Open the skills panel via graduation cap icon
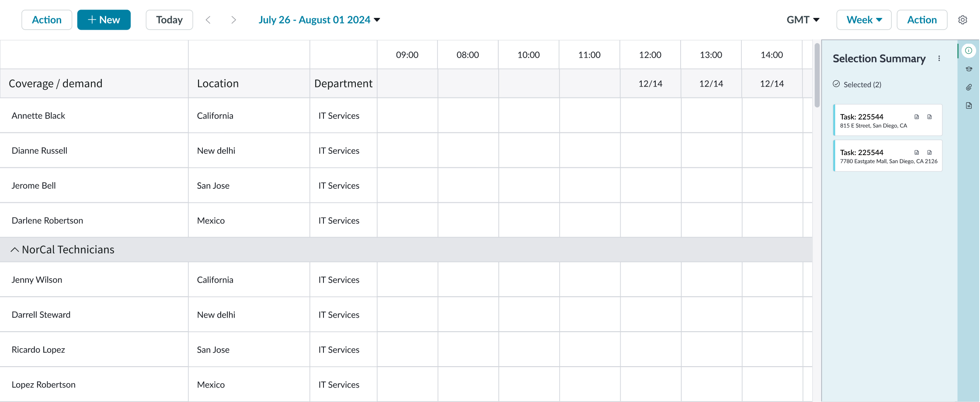The width and height of the screenshot is (980, 402). point(969,69)
